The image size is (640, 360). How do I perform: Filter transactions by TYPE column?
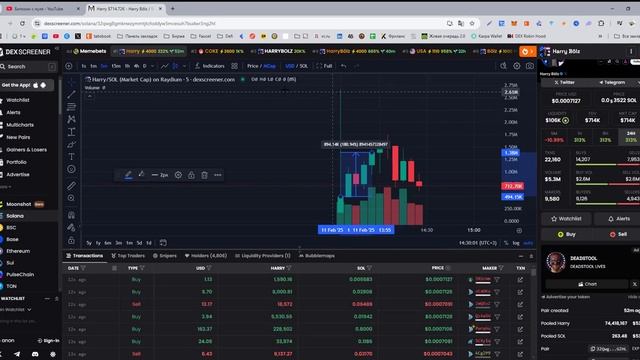(142, 268)
